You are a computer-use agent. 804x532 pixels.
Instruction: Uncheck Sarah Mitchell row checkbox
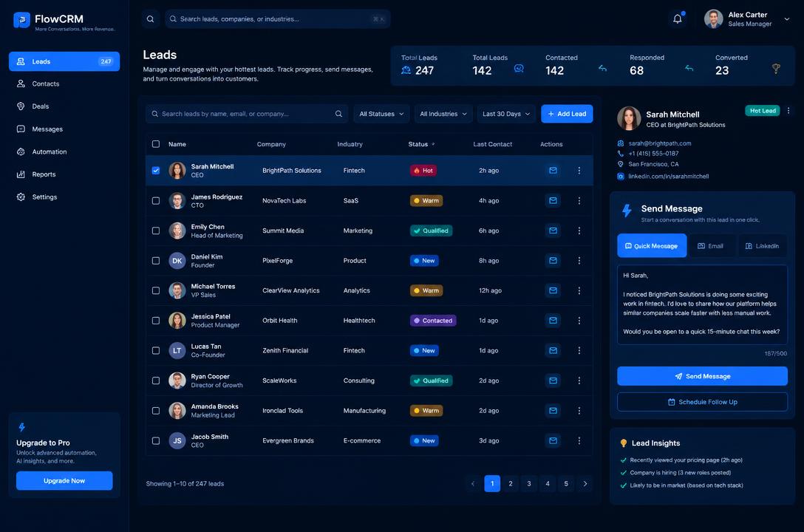coord(156,170)
